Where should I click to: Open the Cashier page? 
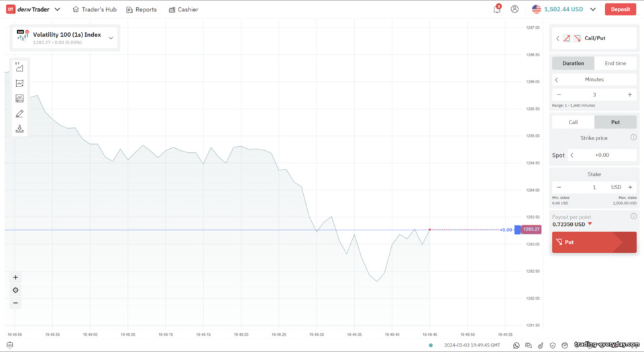click(x=183, y=9)
